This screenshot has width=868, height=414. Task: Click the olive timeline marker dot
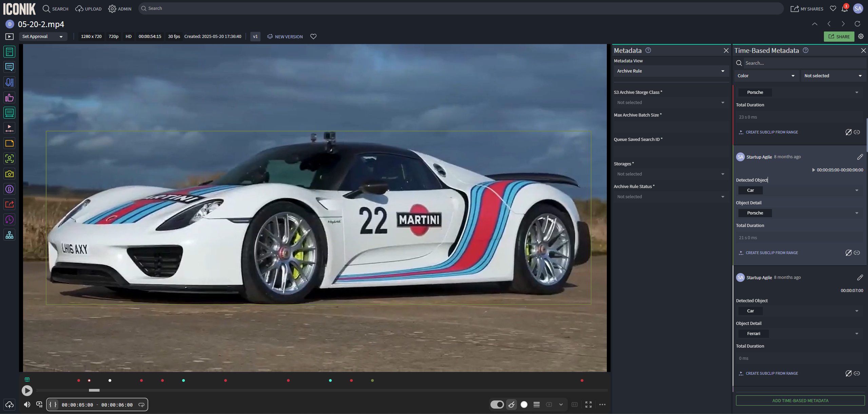372,380
